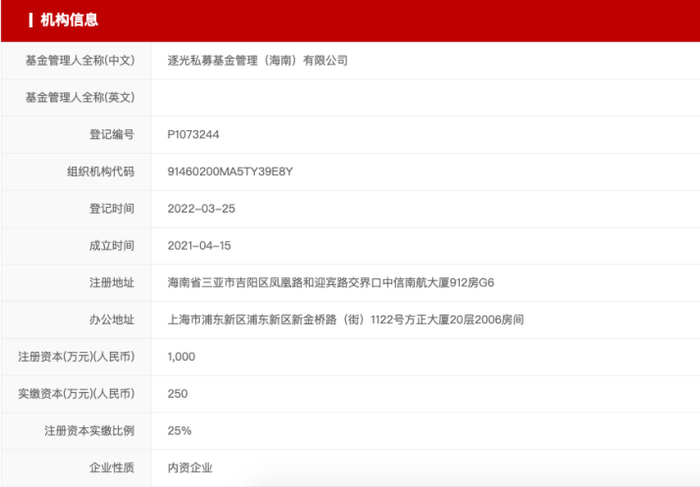Click the 注册资本实缴比例 label
The height and width of the screenshot is (487, 700).
[89, 431]
